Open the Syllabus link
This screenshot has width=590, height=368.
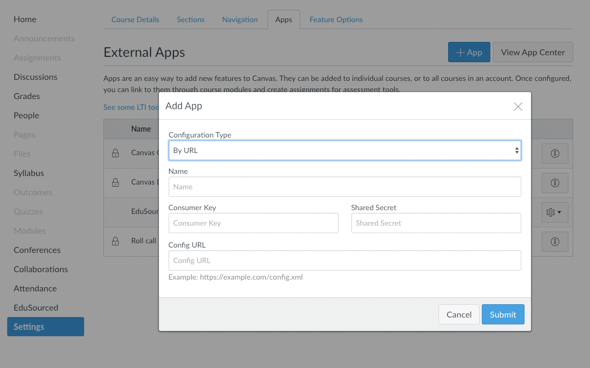click(29, 173)
